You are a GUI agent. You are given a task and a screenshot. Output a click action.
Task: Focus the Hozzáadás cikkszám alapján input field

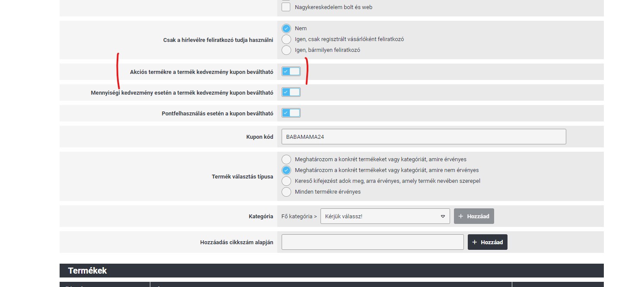pyautogui.click(x=372, y=242)
